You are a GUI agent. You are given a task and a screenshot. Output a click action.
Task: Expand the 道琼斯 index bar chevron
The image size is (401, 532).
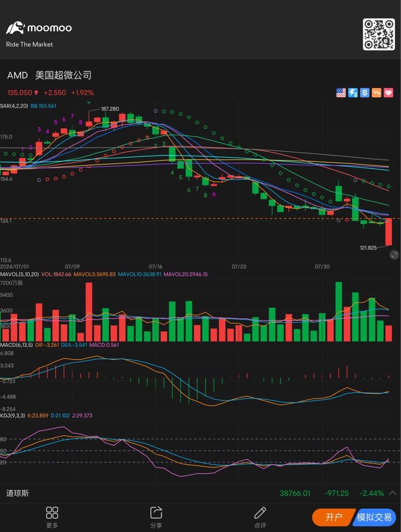pos(392,493)
